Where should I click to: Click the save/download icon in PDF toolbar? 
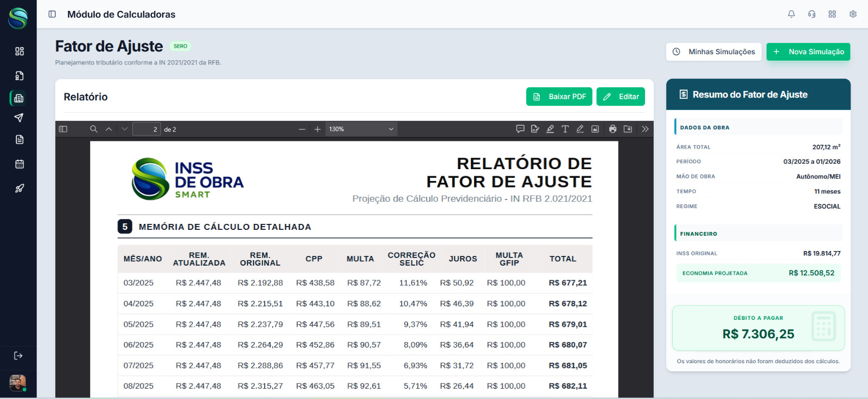[x=628, y=129]
